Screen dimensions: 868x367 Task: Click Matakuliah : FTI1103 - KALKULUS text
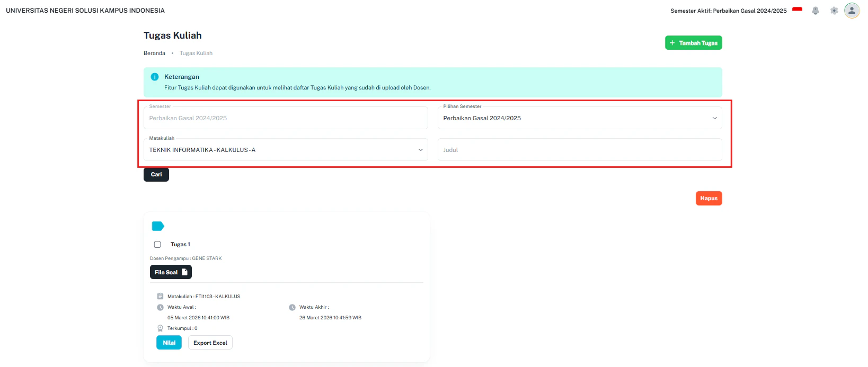(204, 297)
